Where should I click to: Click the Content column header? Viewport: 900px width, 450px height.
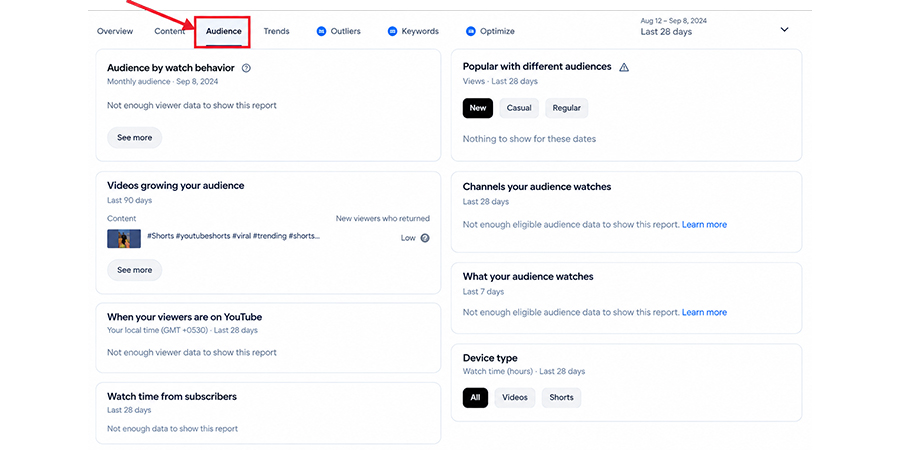(122, 219)
